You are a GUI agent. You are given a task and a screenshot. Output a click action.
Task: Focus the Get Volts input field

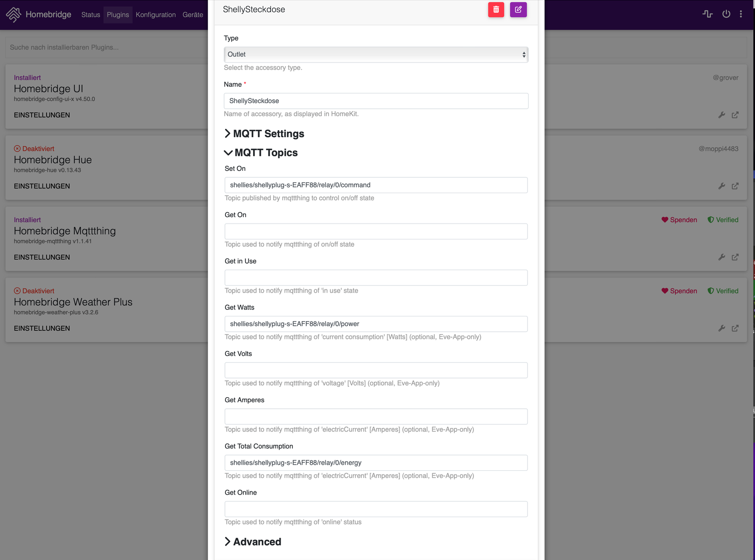tap(376, 371)
